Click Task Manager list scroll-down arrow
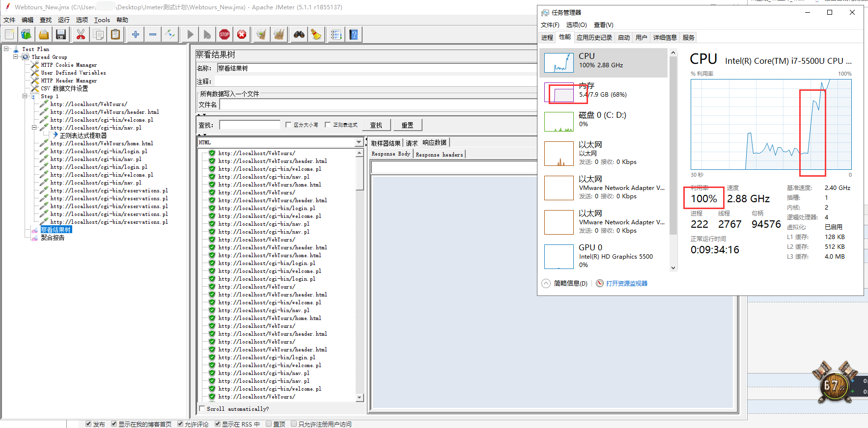868x428 pixels. tap(673, 268)
